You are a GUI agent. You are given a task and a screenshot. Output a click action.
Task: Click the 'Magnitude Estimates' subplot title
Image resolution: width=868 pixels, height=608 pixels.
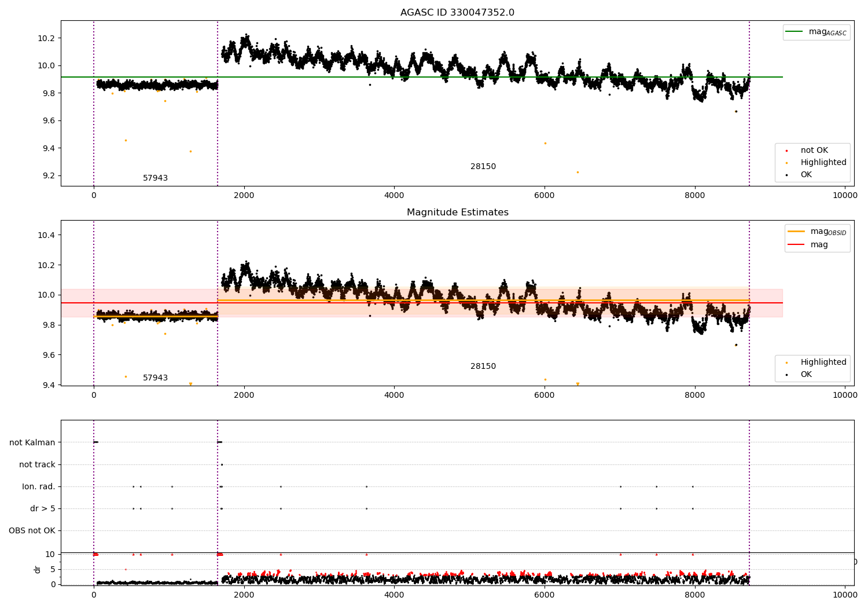(457, 213)
